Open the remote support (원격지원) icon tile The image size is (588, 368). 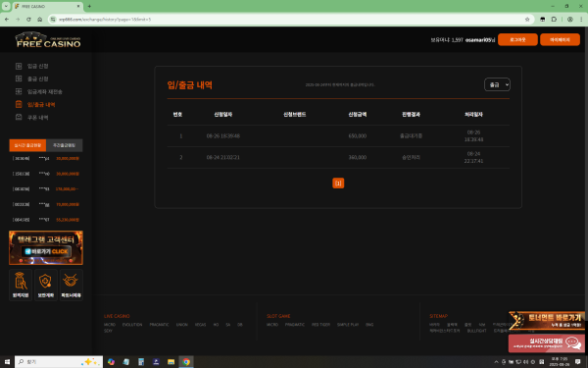tap(21, 285)
